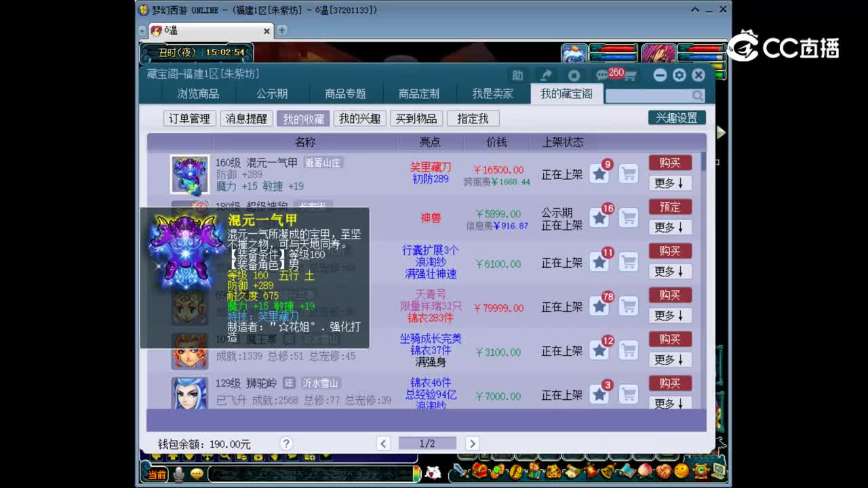The image size is (868, 488).
Task: Click the sword icon in the bottom toolbar
Action: (461, 470)
